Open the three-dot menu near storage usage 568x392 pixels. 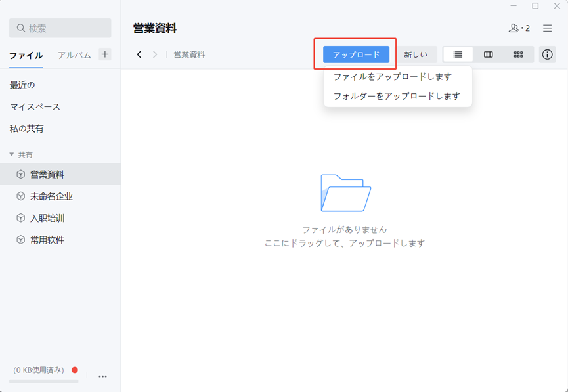pyautogui.click(x=102, y=376)
